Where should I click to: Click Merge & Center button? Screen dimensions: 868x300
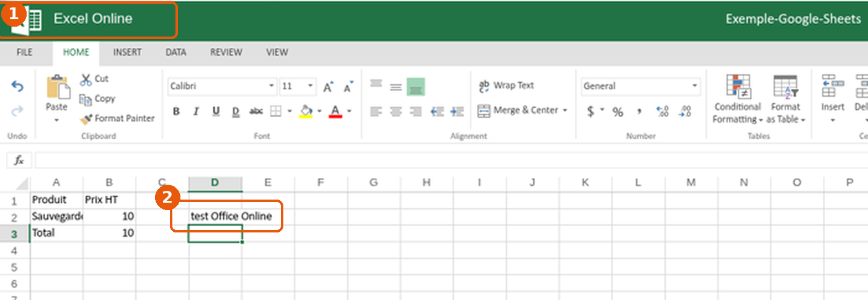coord(518,110)
